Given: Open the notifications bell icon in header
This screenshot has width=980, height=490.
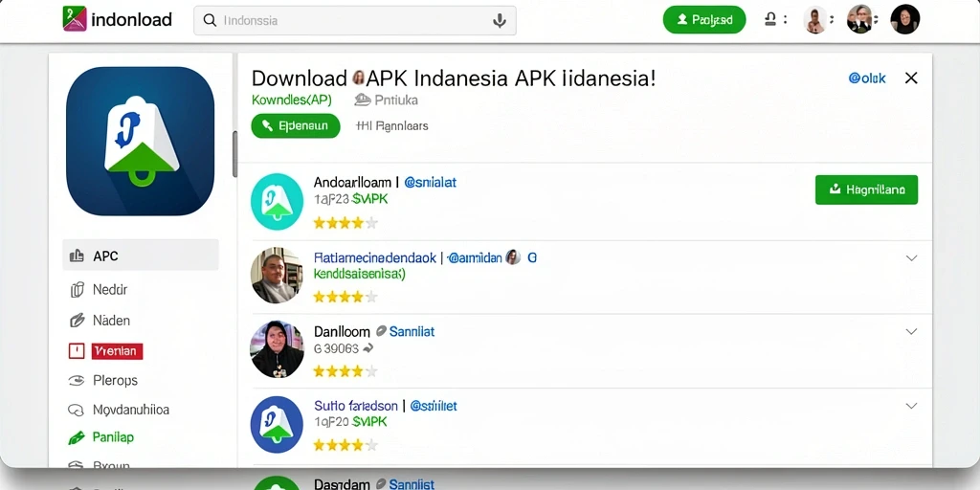Looking at the screenshot, I should click(x=770, y=20).
